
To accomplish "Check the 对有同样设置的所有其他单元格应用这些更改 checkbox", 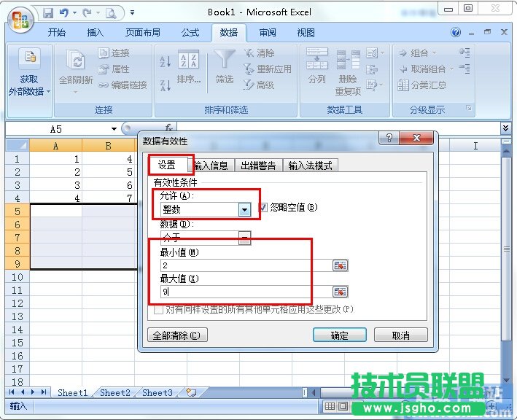I will coord(159,309).
